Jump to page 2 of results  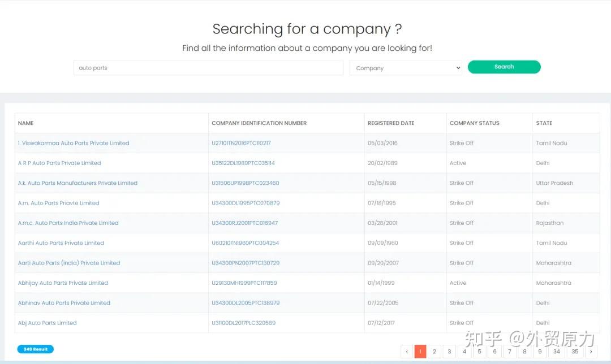click(434, 352)
